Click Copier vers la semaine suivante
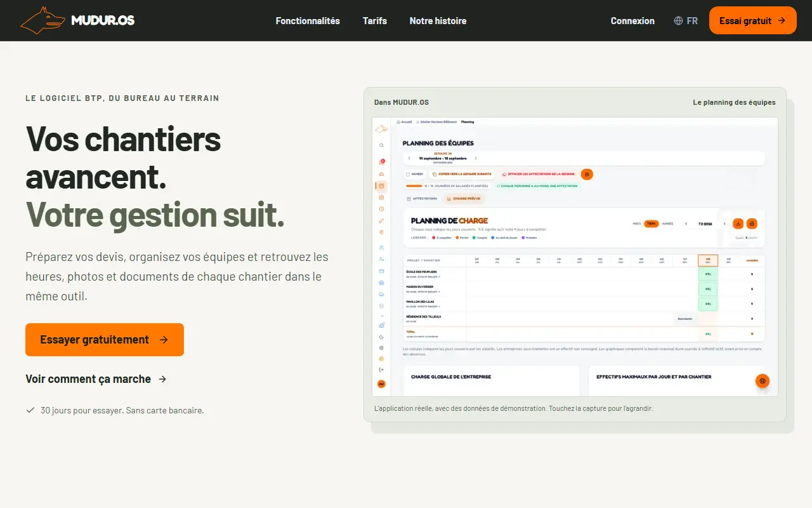The height and width of the screenshot is (508, 812). [x=462, y=174]
